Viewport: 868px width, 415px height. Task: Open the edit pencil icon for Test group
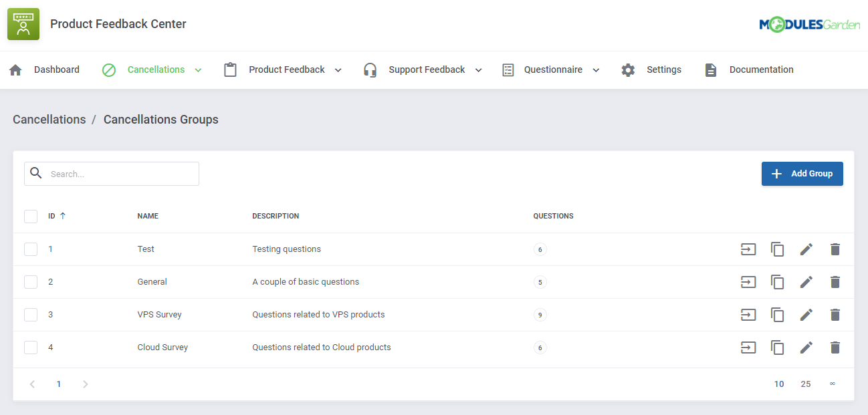(806, 249)
